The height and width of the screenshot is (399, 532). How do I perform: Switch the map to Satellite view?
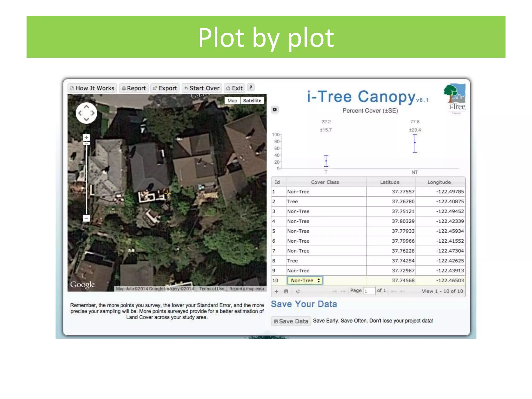click(252, 101)
